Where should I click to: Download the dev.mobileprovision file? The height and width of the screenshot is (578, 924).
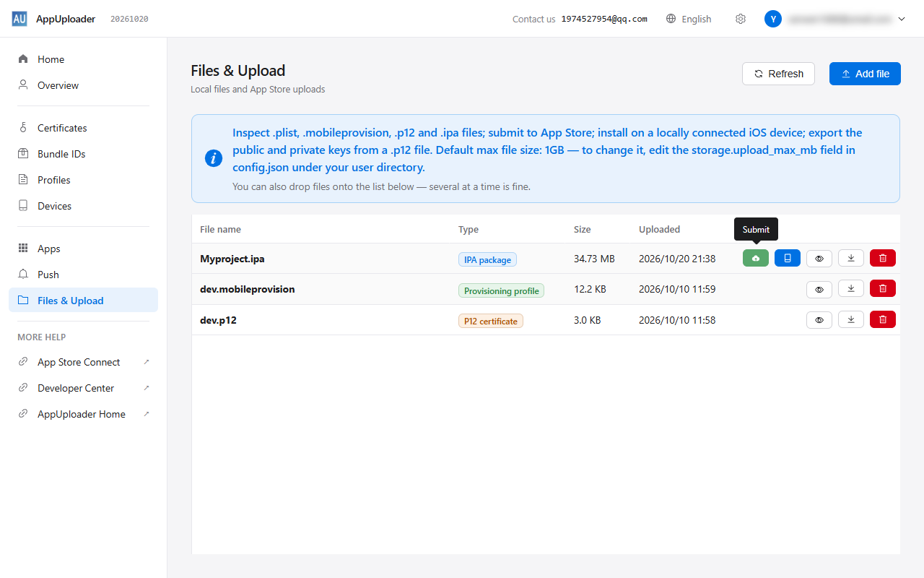(851, 289)
